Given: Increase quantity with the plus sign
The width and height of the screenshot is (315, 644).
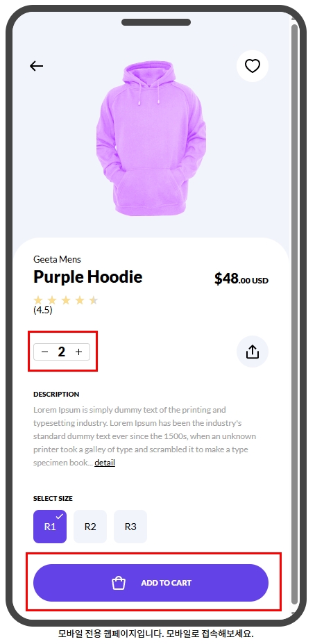Looking at the screenshot, I should click(79, 352).
